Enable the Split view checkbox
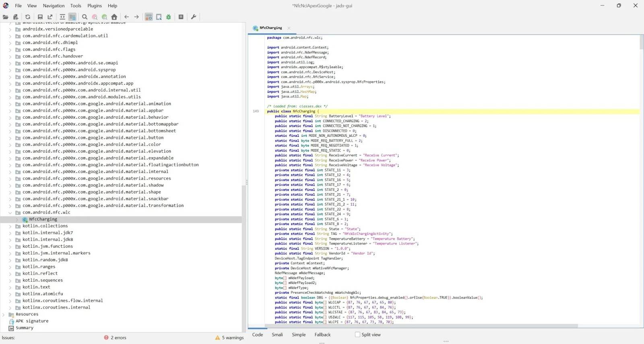Screen dimensions: 644x344 pyautogui.click(x=357, y=334)
